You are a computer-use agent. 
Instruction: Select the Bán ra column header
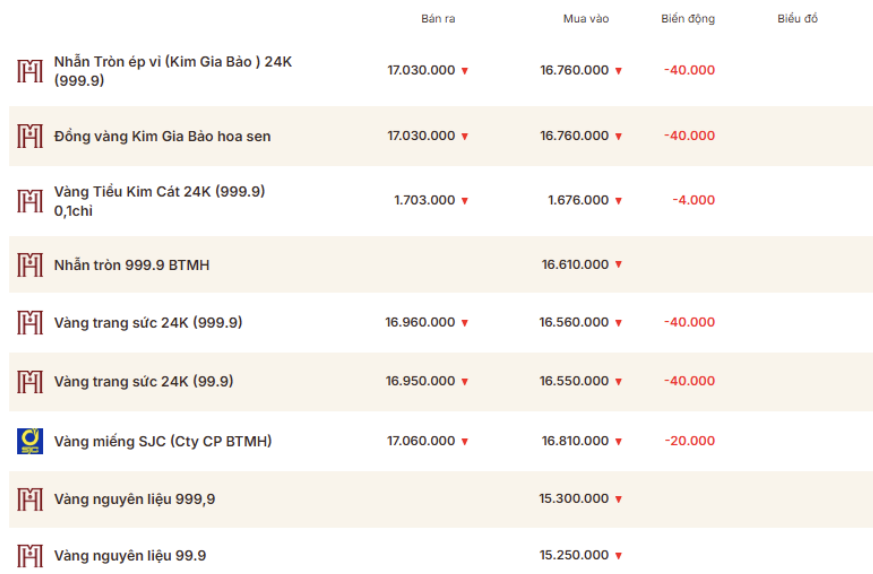tap(438, 18)
